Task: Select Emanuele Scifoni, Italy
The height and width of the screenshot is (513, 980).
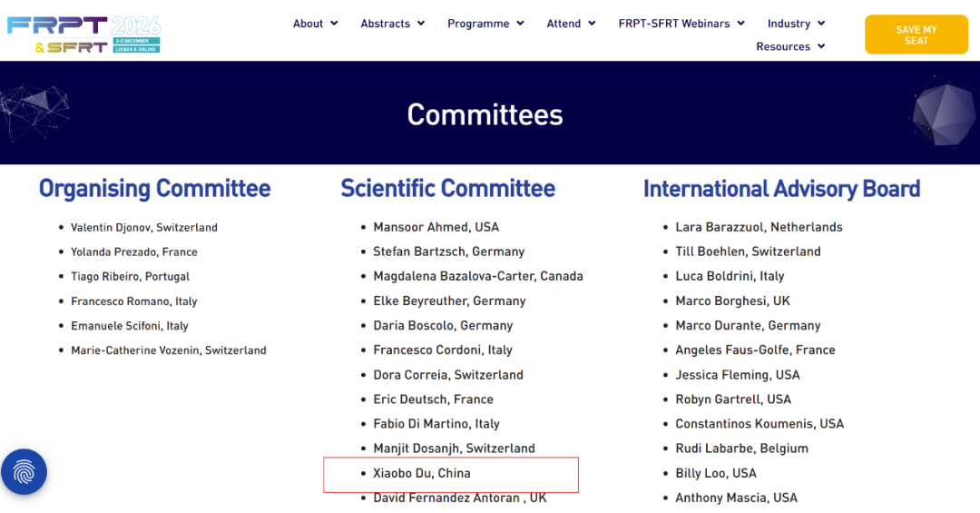Action: [130, 325]
